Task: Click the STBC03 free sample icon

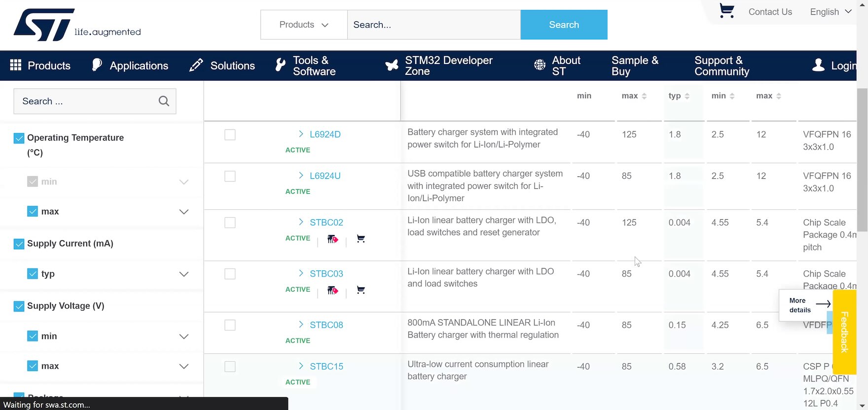Action: tap(333, 290)
